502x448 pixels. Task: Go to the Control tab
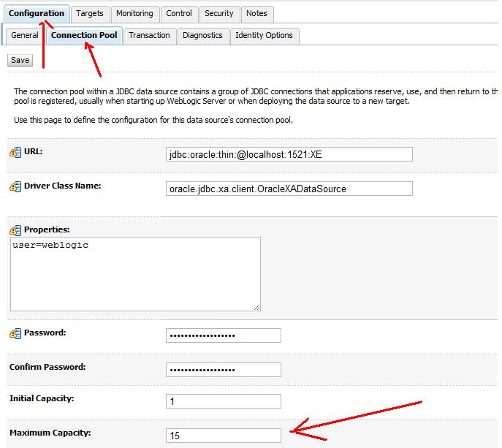(179, 13)
